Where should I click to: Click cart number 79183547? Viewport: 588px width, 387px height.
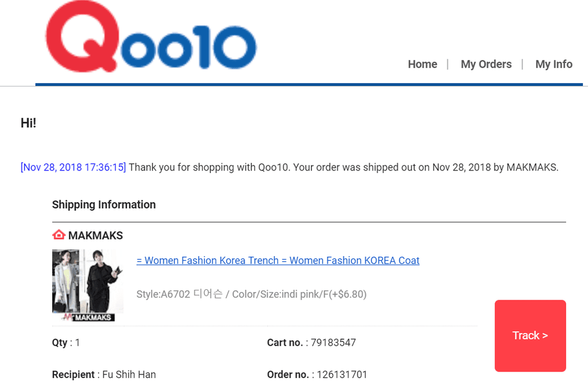333,343
